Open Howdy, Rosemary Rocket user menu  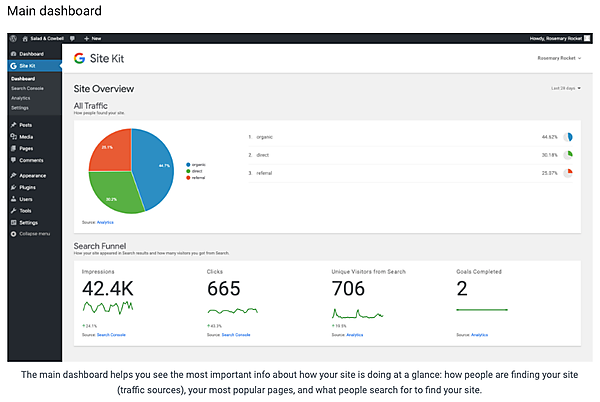tap(558, 38)
